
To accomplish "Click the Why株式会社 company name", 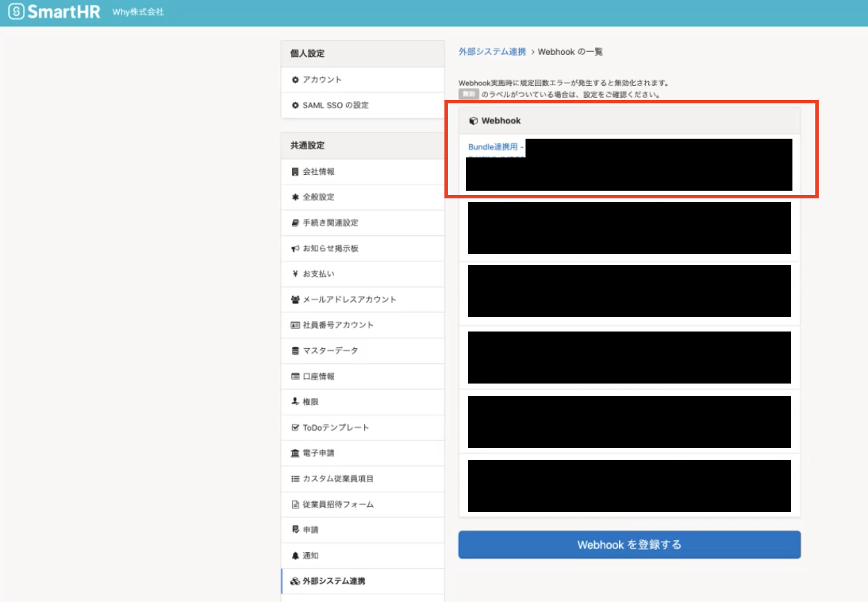I will click(138, 12).
